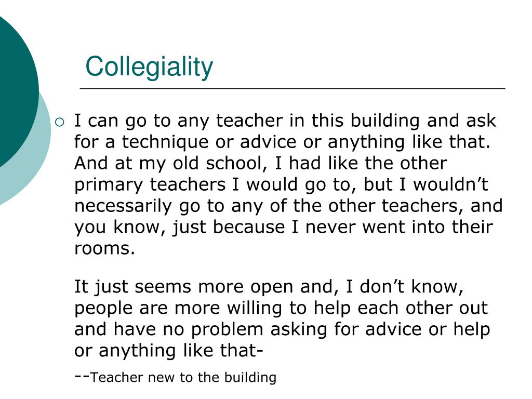The height and width of the screenshot is (399, 532).
Task: Click the line 'or anything like that-'
Action: [x=169, y=351]
